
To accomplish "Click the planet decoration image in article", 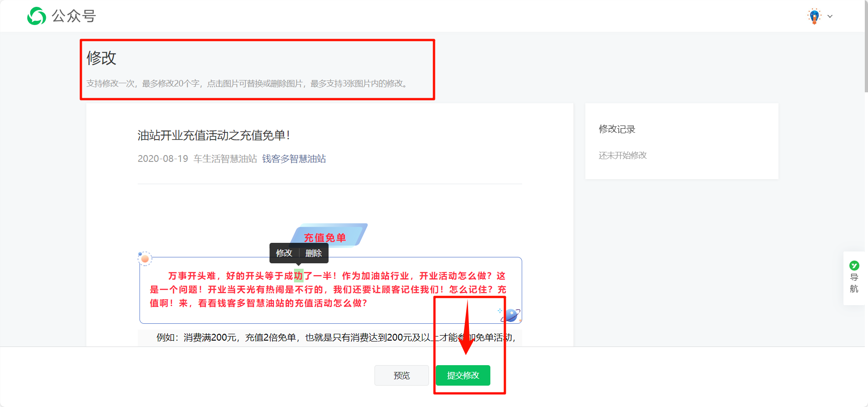I will pos(510,315).
